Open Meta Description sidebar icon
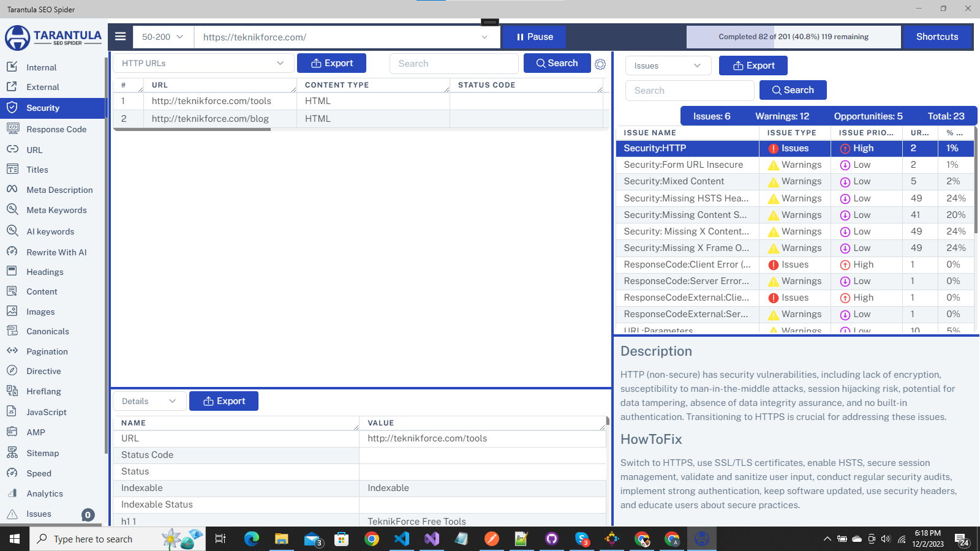The image size is (980, 551). [x=12, y=189]
